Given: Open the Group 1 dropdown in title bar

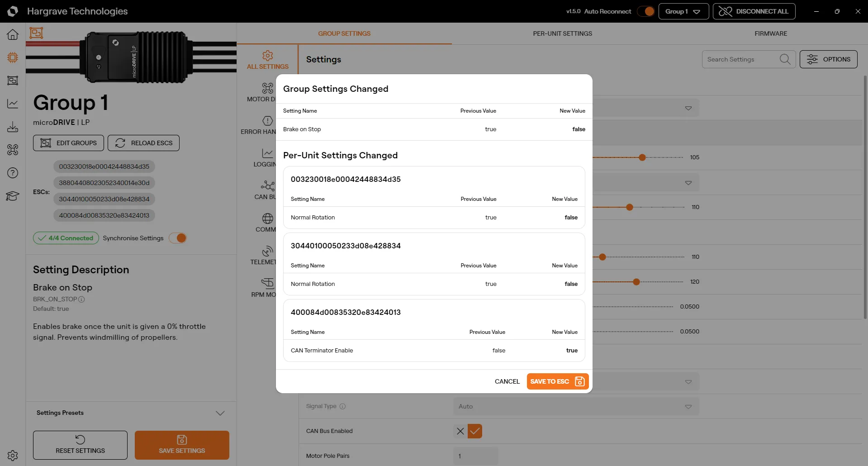Looking at the screenshot, I should coord(683,11).
